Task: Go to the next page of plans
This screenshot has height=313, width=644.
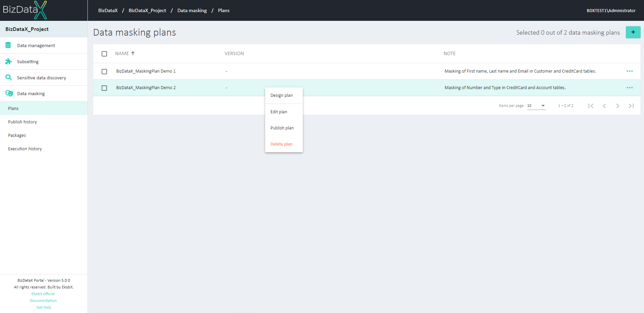Action: [x=618, y=106]
